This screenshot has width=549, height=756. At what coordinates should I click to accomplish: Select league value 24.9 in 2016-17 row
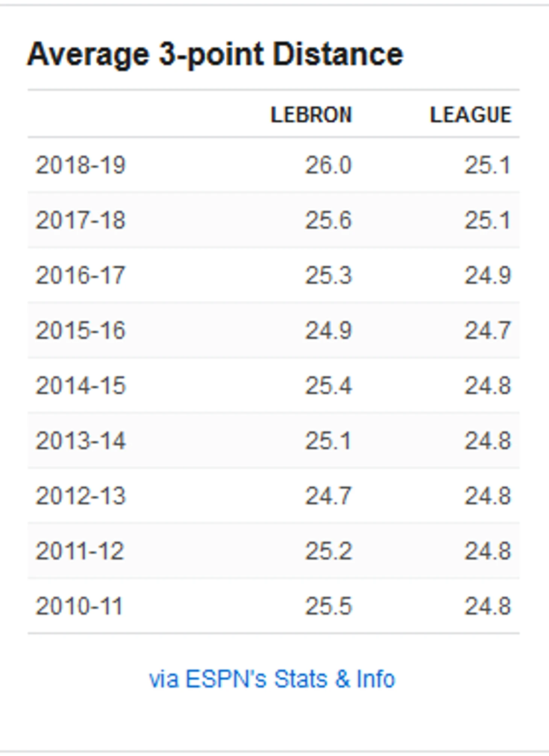[x=488, y=275]
